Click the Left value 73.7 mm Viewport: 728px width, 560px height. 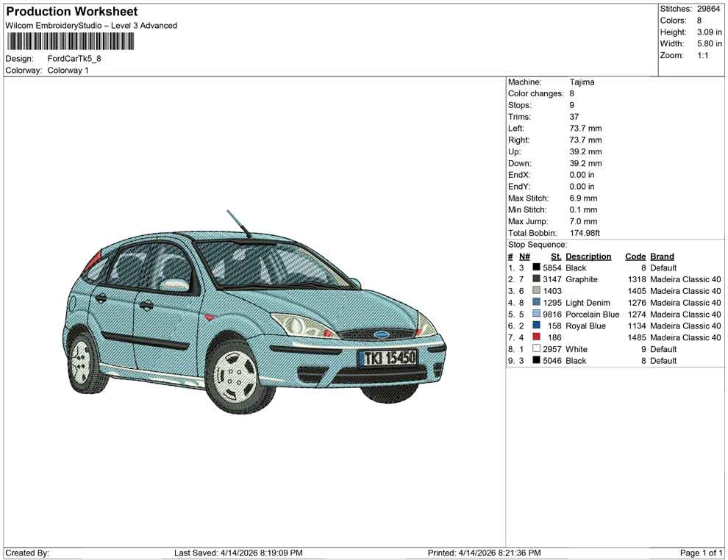[585, 128]
